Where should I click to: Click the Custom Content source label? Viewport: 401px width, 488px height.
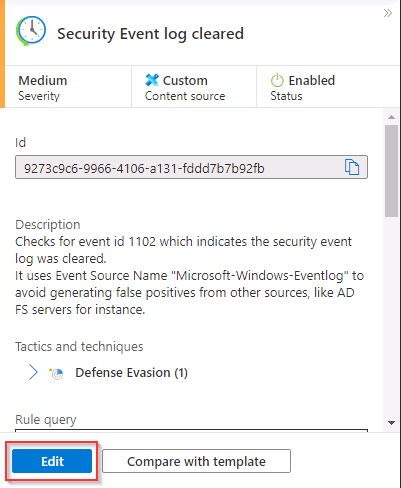[x=185, y=88]
